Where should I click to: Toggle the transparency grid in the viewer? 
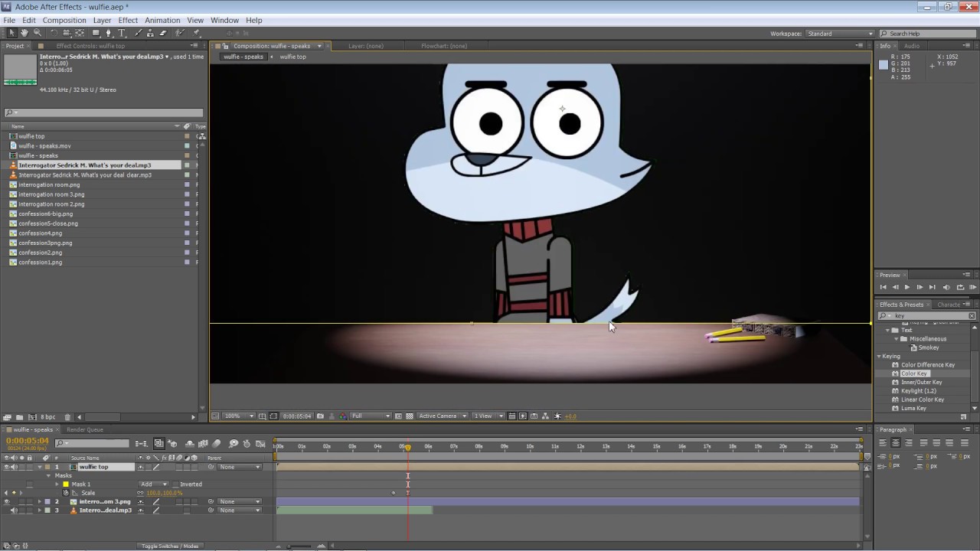pyautogui.click(x=410, y=416)
